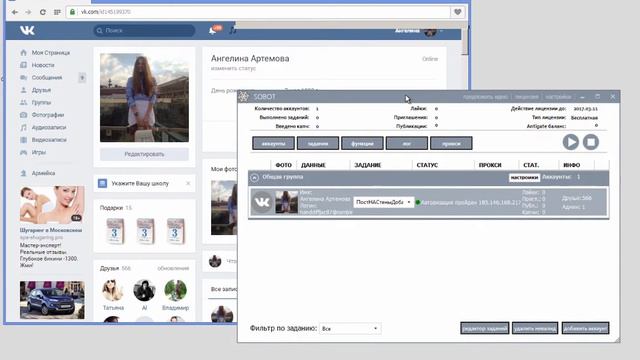Image resolution: width=640 pixels, height=360 pixels.
Task: Open the 'функции' section in SOBOT
Action: pos(362,144)
